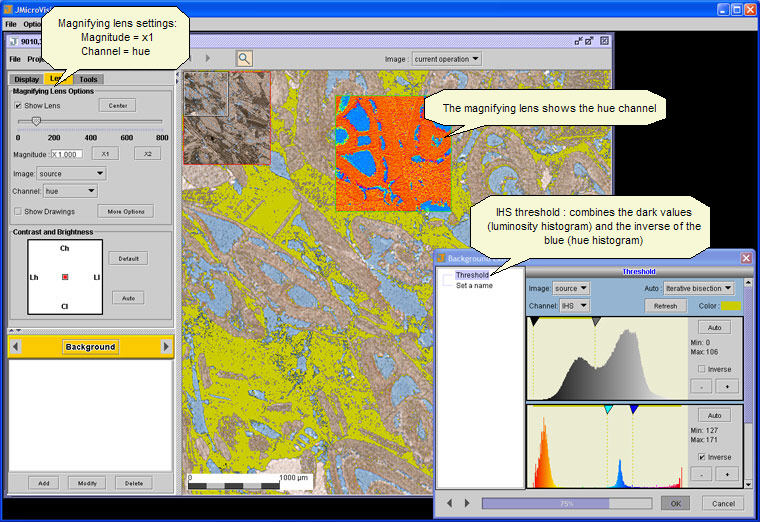This screenshot has height=522, width=760.
Task: Click the magnifying glass zoom tool
Action: [244, 59]
